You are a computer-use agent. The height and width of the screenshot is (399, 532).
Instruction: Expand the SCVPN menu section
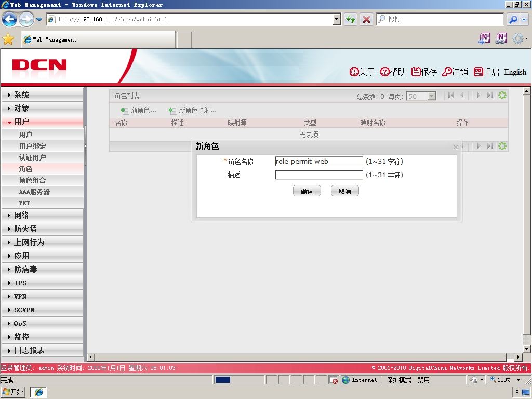[43, 310]
